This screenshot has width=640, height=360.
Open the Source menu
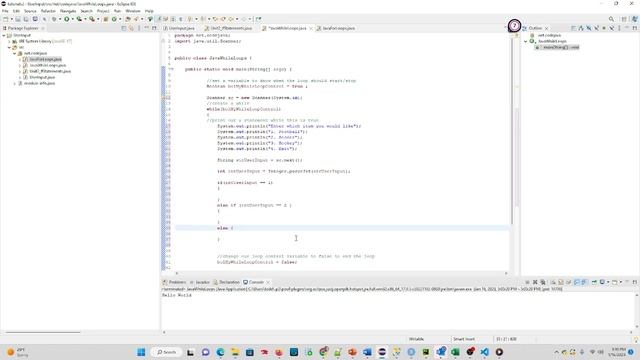30,11
